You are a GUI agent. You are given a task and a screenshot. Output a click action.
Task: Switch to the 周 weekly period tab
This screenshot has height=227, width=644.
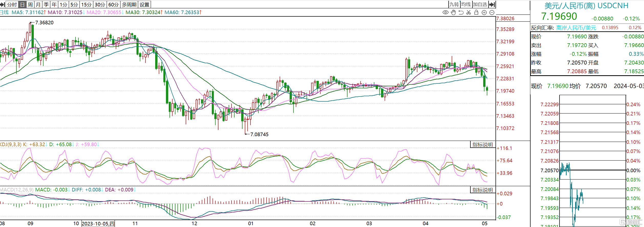(30, 5)
